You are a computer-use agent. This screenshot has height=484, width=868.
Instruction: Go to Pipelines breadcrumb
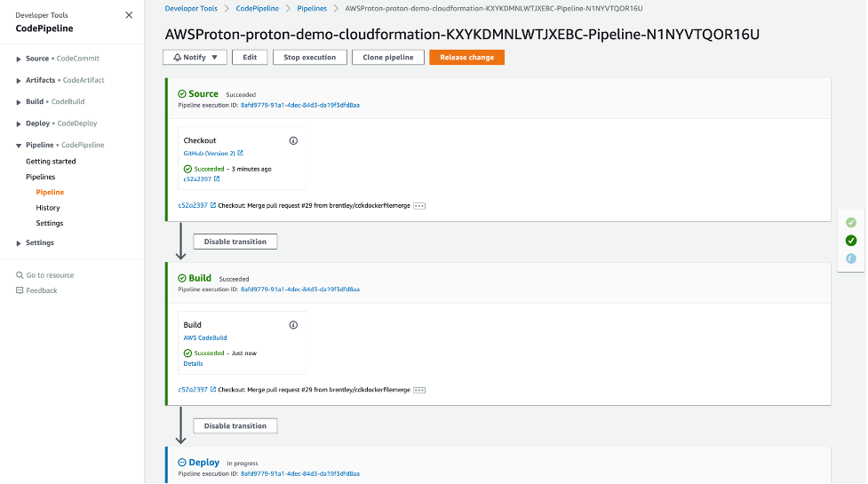coord(312,8)
